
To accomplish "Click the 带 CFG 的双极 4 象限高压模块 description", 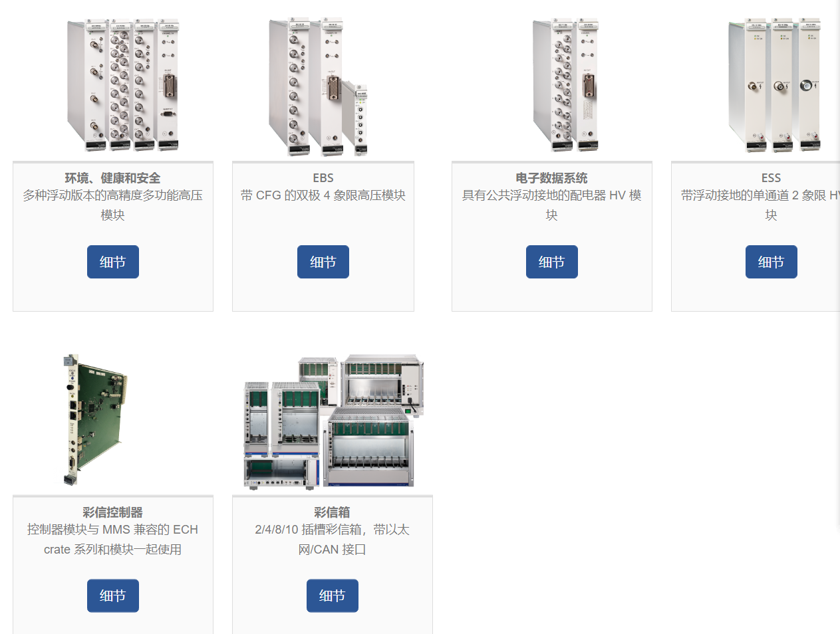I will click(x=323, y=195).
